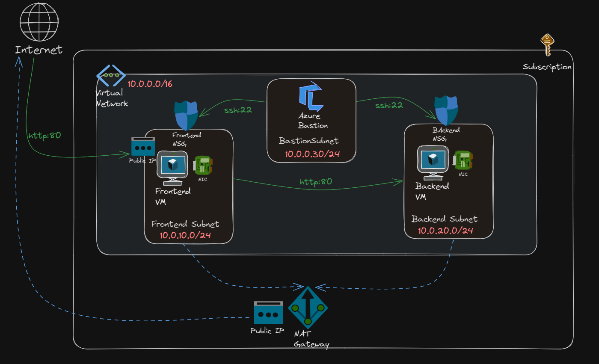The height and width of the screenshot is (364, 599).
Task: Select the Internet label text
Action: coord(39,50)
